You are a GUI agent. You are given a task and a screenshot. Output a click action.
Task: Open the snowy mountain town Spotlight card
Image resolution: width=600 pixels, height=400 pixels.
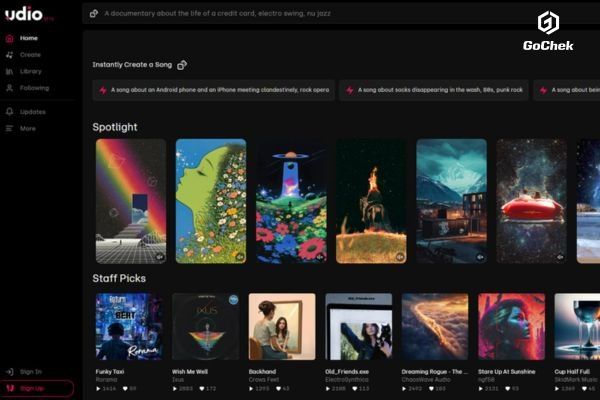[452, 201]
